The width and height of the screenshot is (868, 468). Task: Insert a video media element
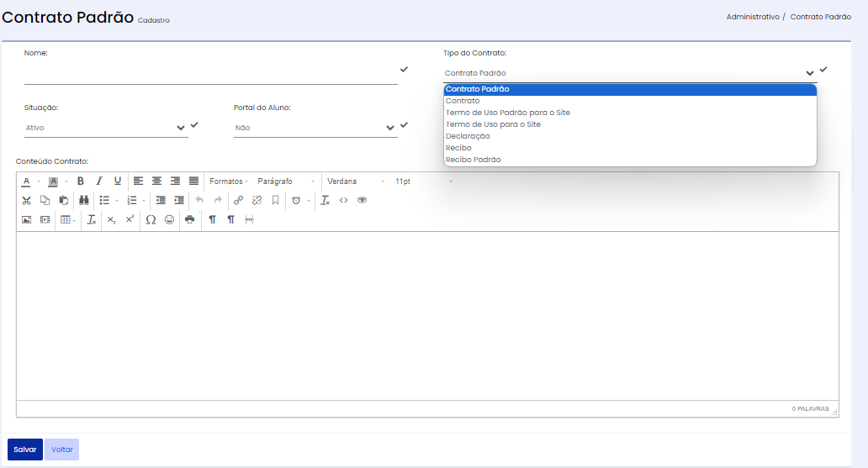(x=45, y=219)
